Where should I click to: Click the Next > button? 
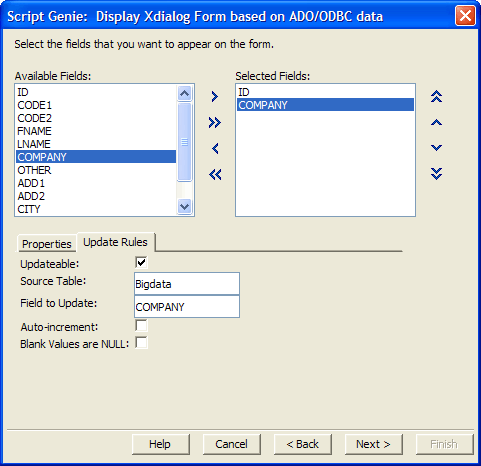pos(373,444)
